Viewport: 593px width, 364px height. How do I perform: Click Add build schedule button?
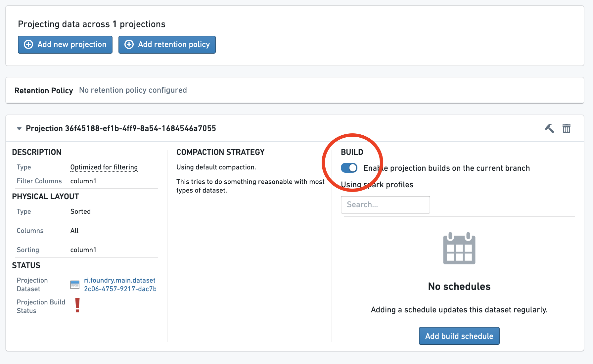459,336
